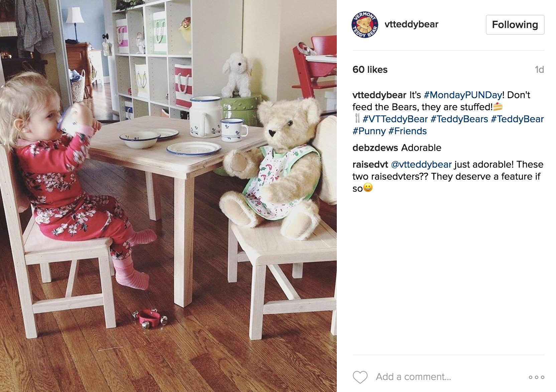
Task: Click the teddy bear tea party photo
Action: (168, 196)
